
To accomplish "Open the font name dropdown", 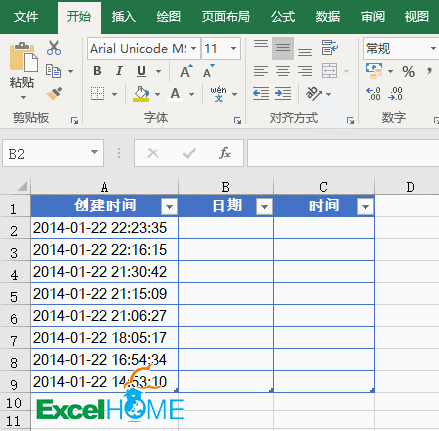I will (x=194, y=49).
